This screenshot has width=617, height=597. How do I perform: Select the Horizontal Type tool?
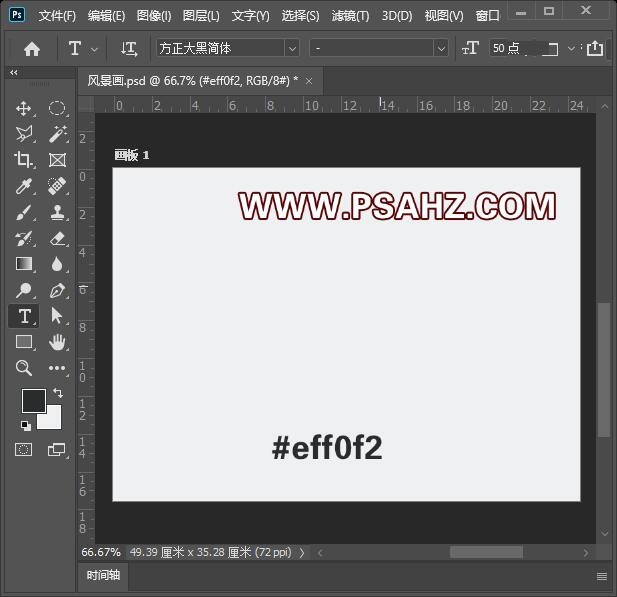pyautogui.click(x=24, y=316)
